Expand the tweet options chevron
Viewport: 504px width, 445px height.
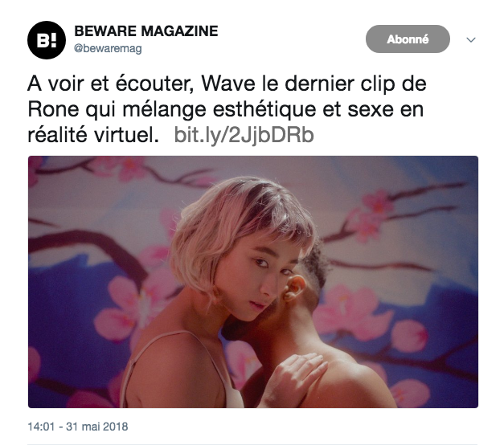pos(471,39)
